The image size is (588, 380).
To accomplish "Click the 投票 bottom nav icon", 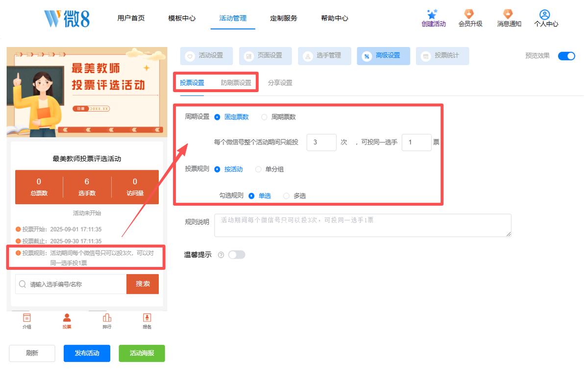I will [x=67, y=318].
